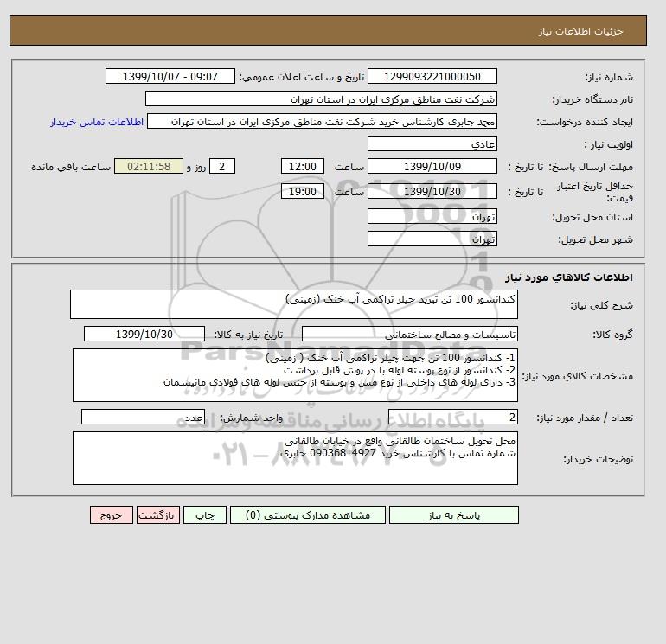The width and height of the screenshot is (666, 644).
Task: Click the توضیحات خریدار text area
Action: coord(295,458)
